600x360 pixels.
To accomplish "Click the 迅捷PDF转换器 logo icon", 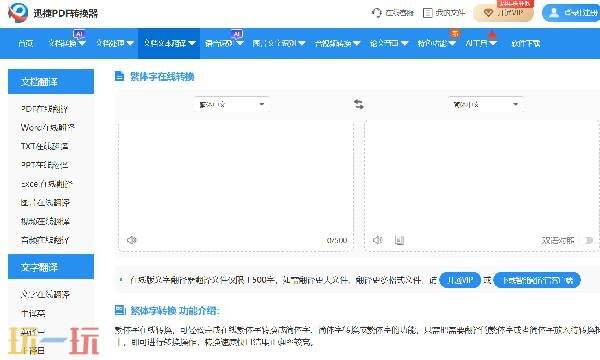I will pos(18,13).
